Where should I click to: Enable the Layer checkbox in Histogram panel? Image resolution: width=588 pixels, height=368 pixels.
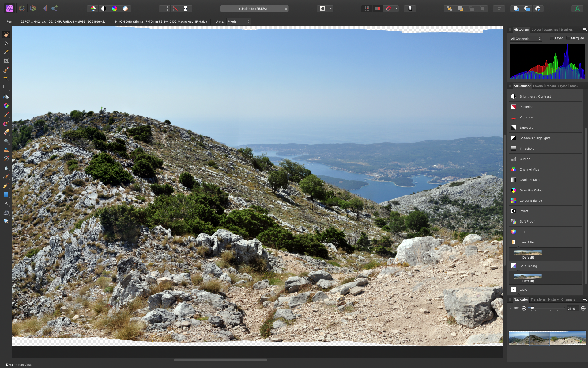pyautogui.click(x=552, y=38)
